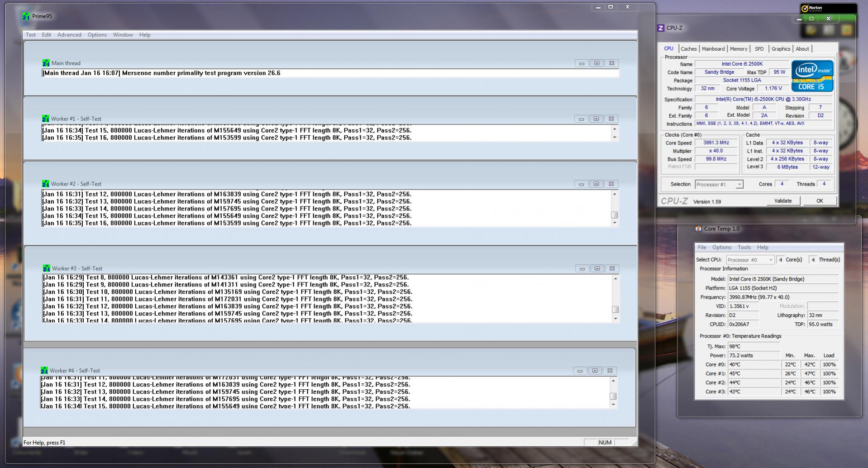The image size is (868, 468).
Task: Click the OK button in CPU-Z
Action: (820, 201)
